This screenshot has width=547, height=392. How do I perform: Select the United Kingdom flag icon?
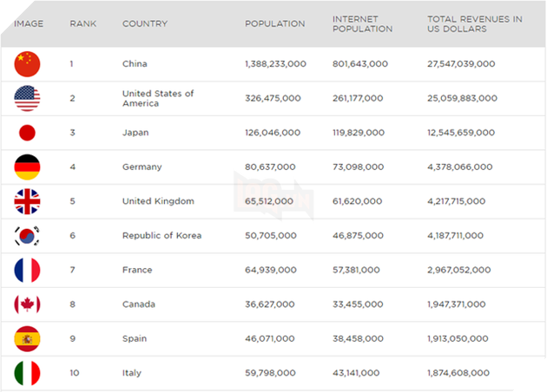(x=28, y=201)
